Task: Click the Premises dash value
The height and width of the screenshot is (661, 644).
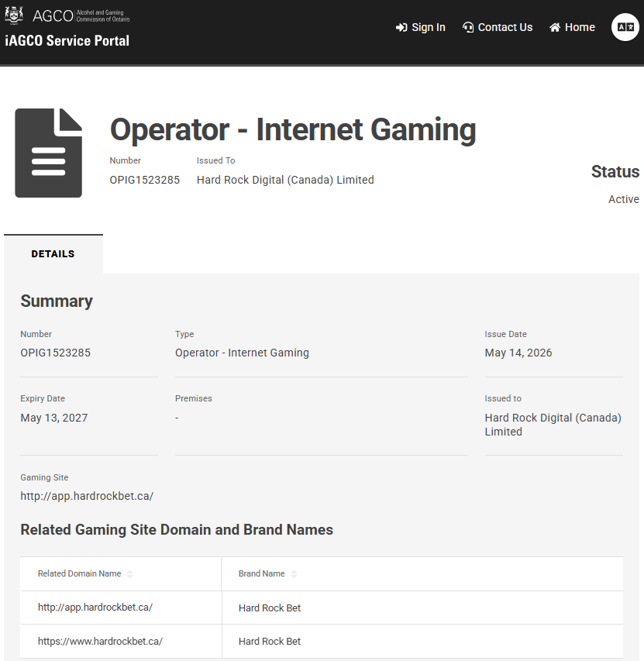Action: (177, 418)
